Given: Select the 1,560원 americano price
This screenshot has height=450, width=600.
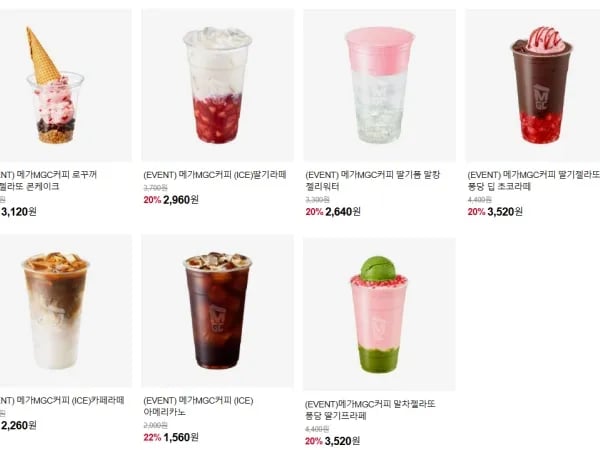Looking at the screenshot, I should click(x=181, y=437).
